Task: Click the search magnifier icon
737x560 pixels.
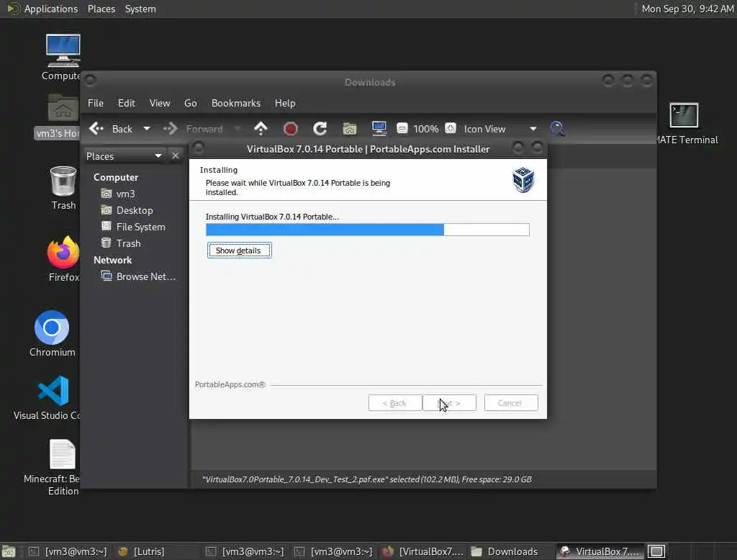Action: 558,128
